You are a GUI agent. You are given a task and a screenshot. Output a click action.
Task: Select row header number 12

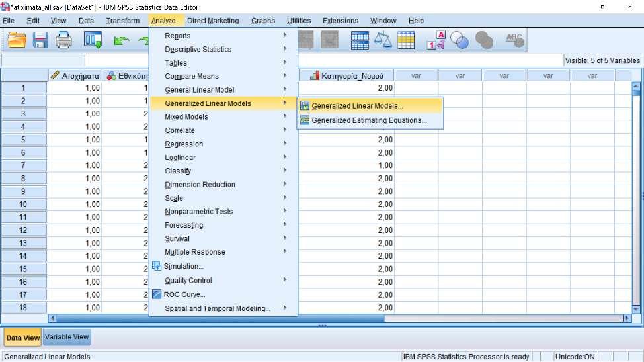tap(23, 230)
